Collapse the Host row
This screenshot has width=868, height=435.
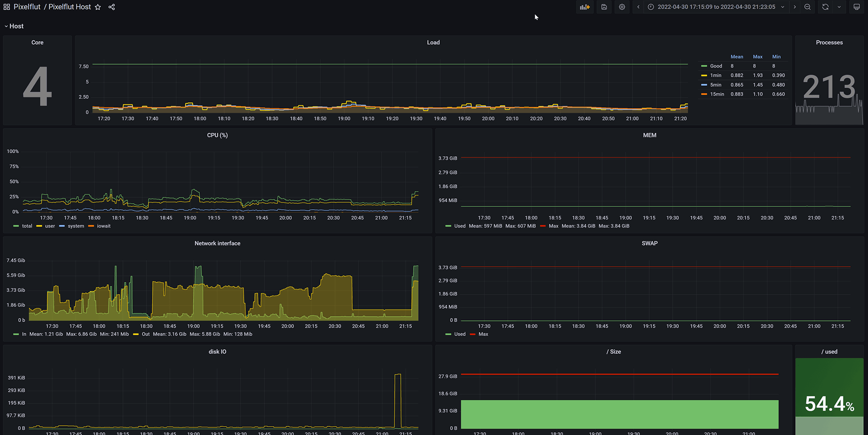coord(14,26)
